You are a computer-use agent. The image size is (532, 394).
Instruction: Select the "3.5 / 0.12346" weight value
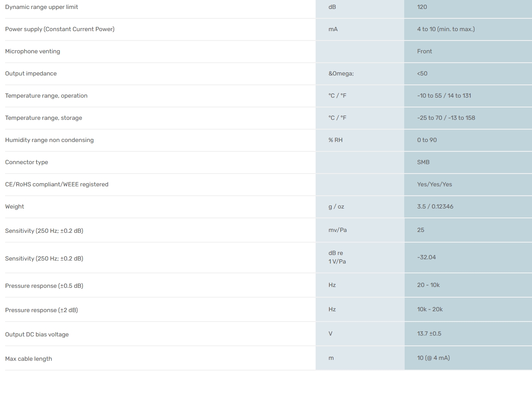(x=435, y=207)
